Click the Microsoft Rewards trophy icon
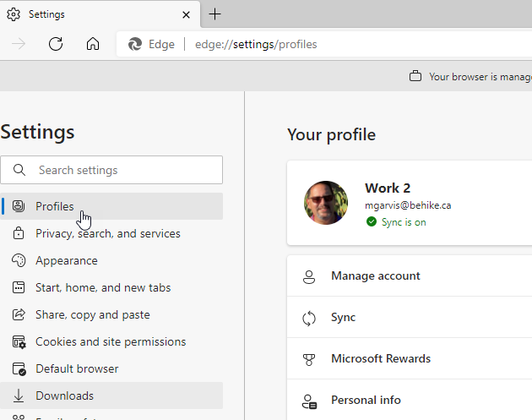 pyautogui.click(x=309, y=359)
